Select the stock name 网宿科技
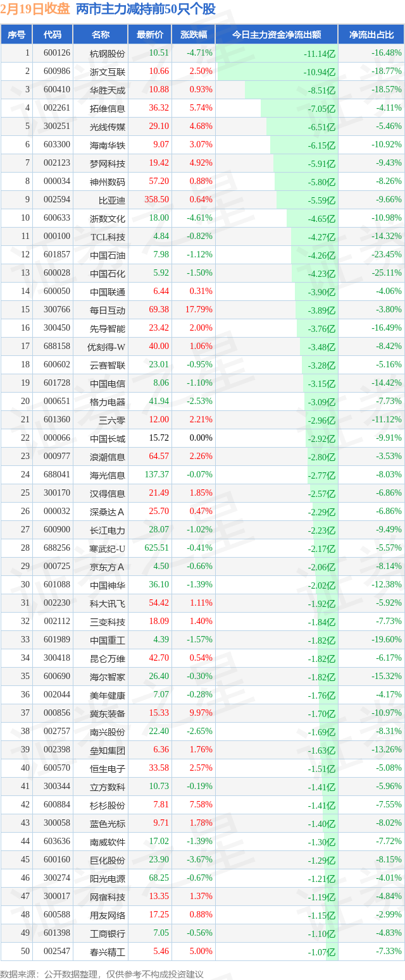Image resolution: width=405 pixels, height=980 pixels. point(108,897)
